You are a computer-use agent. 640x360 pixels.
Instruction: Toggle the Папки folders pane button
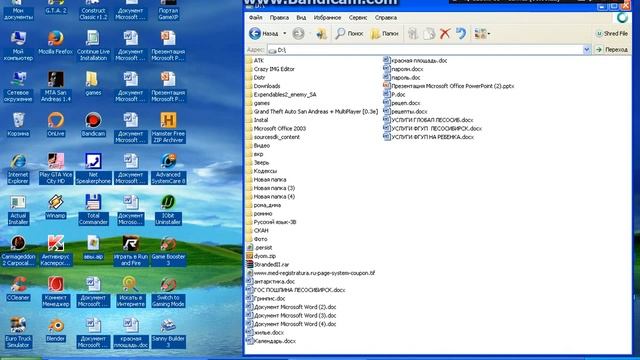click(x=384, y=33)
